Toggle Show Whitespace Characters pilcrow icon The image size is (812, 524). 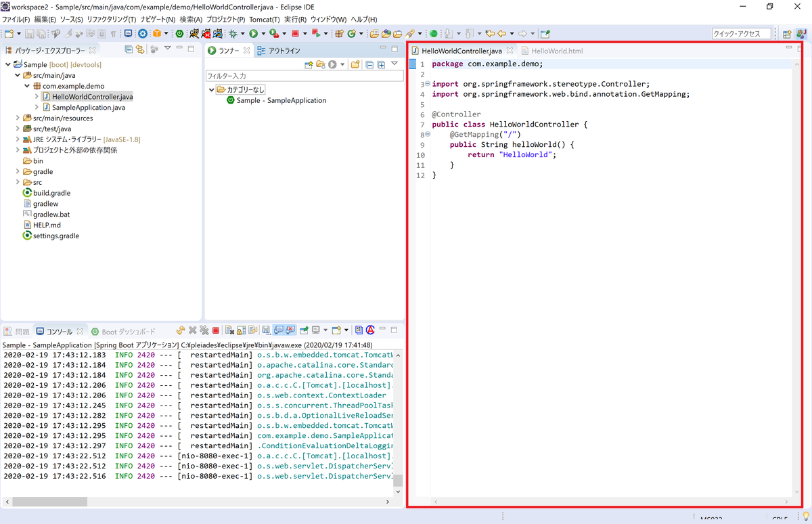pyautogui.click(x=113, y=33)
